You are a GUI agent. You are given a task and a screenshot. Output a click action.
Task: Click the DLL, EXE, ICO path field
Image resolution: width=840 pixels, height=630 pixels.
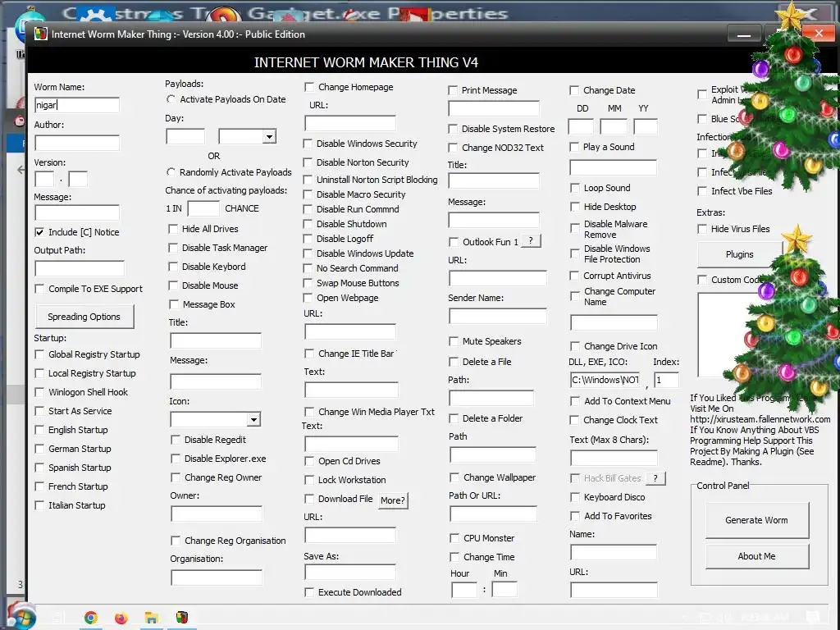click(x=605, y=380)
